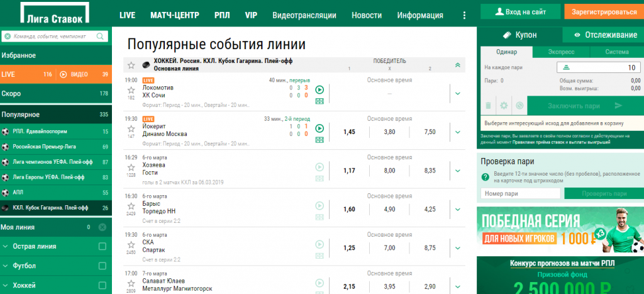Switch to the Система coupon tab
This screenshot has width=644, height=294.
[616, 52]
